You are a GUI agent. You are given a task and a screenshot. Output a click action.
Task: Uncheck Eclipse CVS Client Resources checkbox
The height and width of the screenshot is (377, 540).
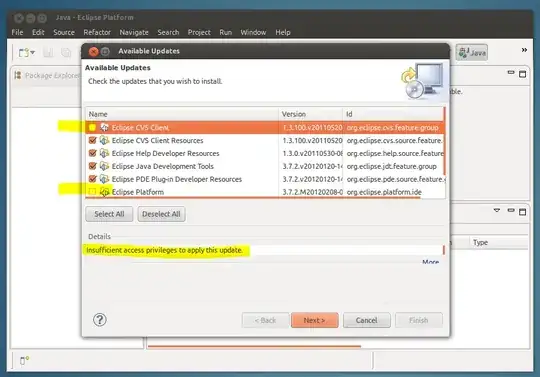[92, 140]
